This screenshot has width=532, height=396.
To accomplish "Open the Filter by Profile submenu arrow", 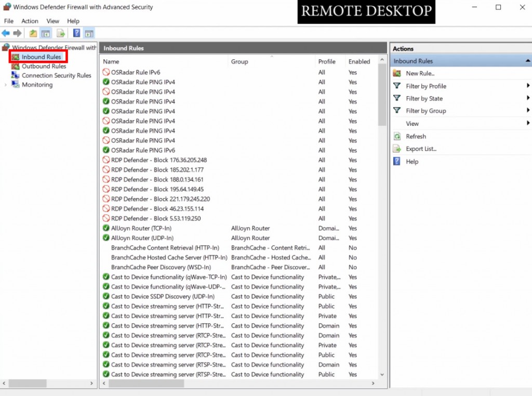I will click(528, 86).
